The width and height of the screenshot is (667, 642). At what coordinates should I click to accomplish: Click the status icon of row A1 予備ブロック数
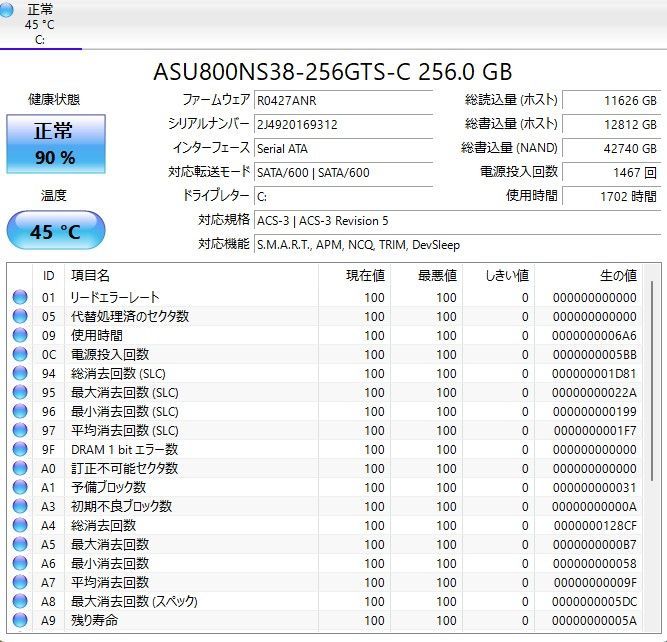[x=20, y=487]
